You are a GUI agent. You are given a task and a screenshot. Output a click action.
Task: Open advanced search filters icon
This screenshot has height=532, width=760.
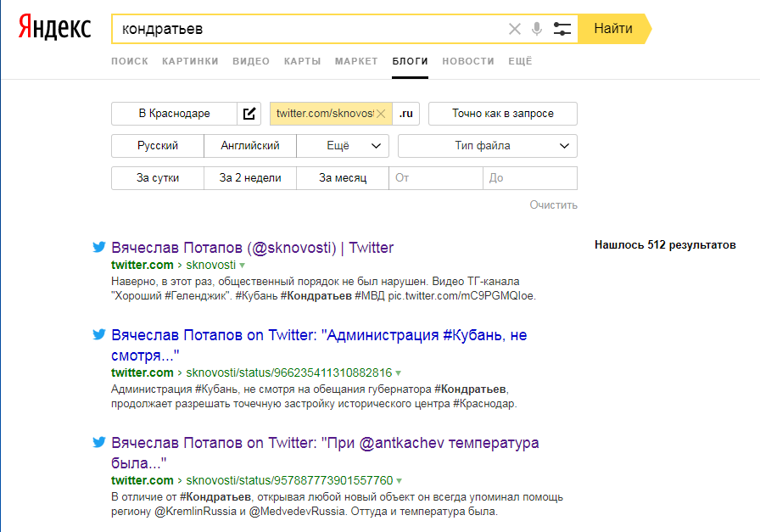[562, 29]
